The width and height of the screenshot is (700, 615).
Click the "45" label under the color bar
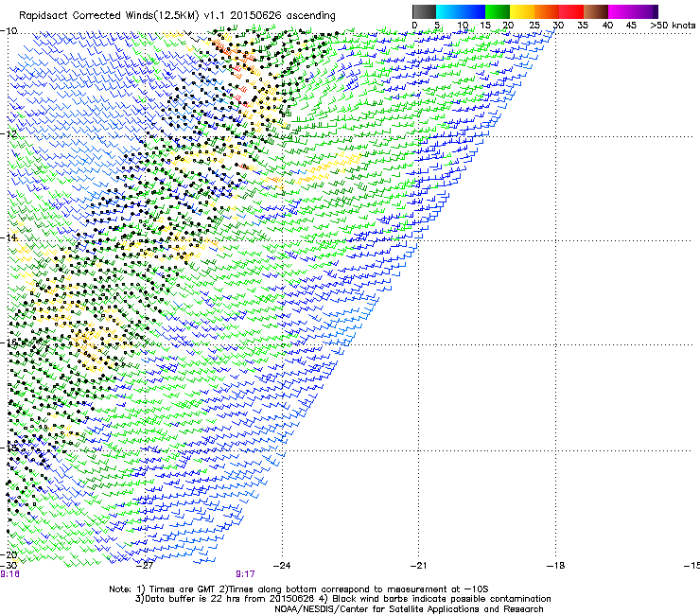coord(631,26)
